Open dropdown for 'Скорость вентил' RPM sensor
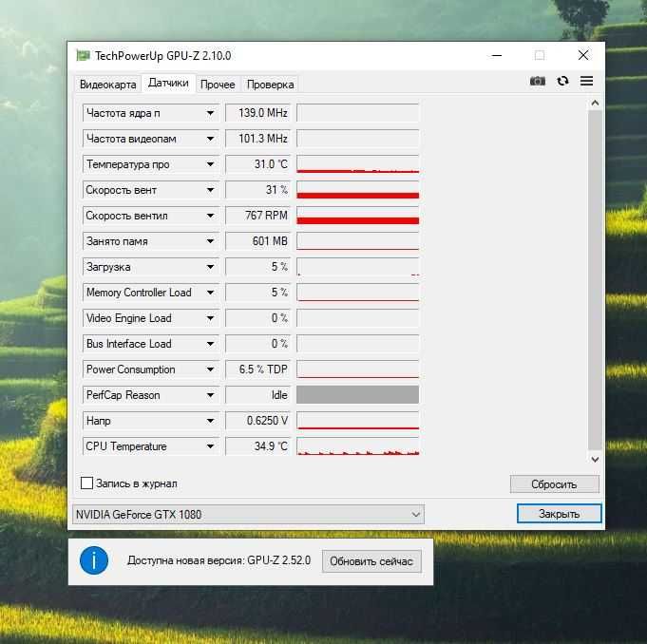This screenshot has height=644, width=647. click(210, 216)
